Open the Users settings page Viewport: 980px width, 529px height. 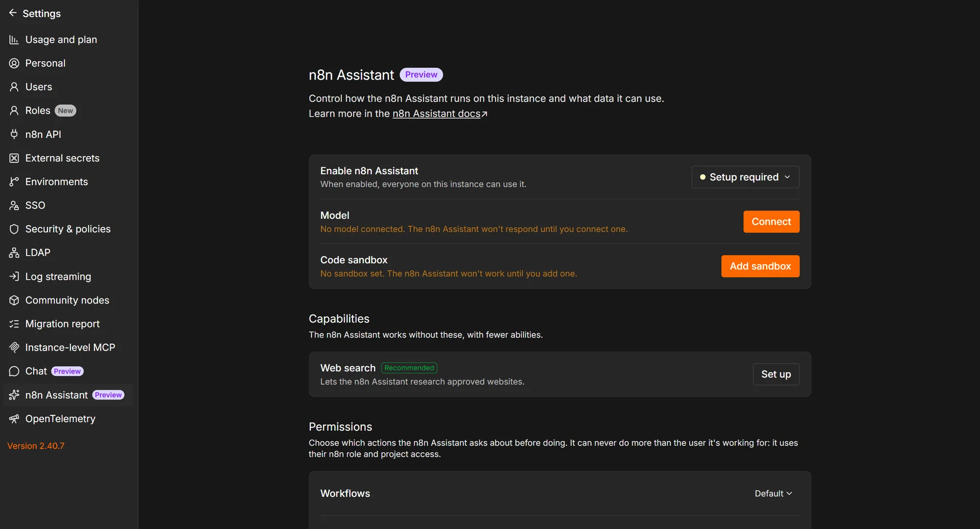(x=68, y=87)
